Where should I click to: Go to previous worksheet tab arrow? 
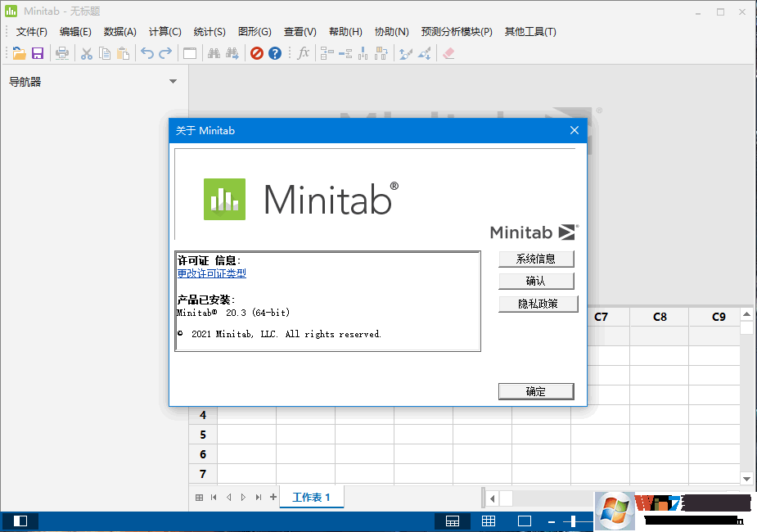[x=229, y=498]
